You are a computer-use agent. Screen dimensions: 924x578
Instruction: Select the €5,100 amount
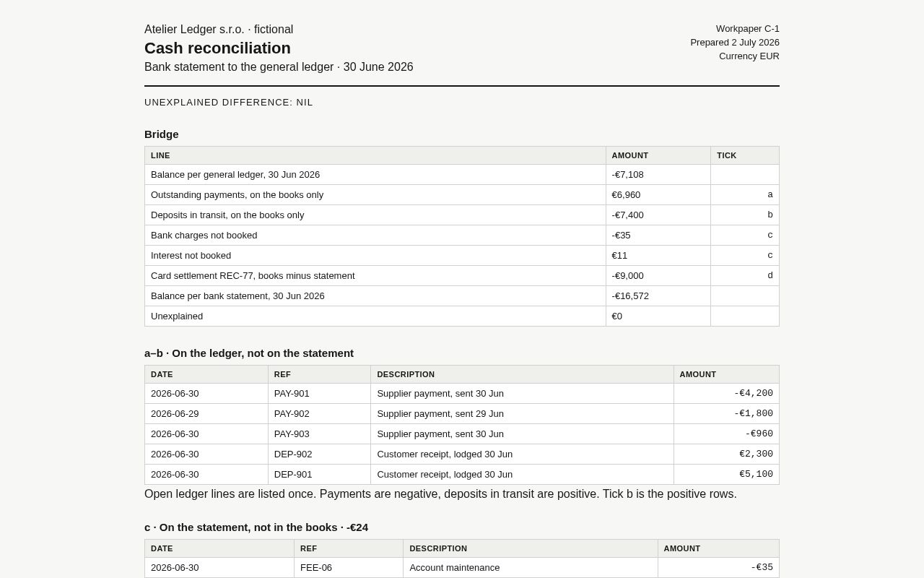coord(757,475)
